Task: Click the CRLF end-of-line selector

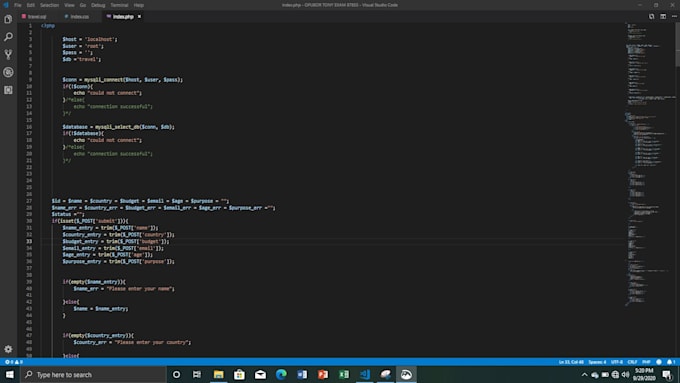Action: click(x=632, y=362)
